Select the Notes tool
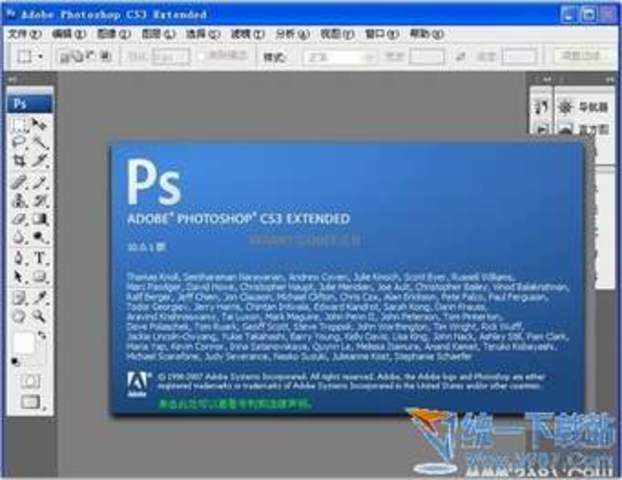Viewport: 622px width, 480px height. point(18,297)
